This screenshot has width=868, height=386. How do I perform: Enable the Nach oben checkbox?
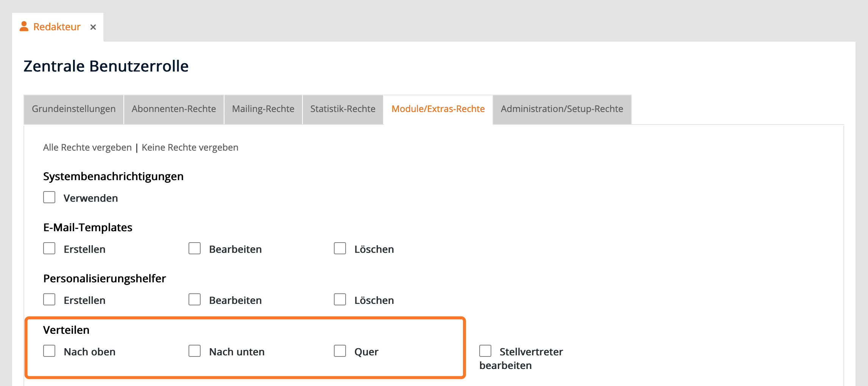pyautogui.click(x=49, y=351)
